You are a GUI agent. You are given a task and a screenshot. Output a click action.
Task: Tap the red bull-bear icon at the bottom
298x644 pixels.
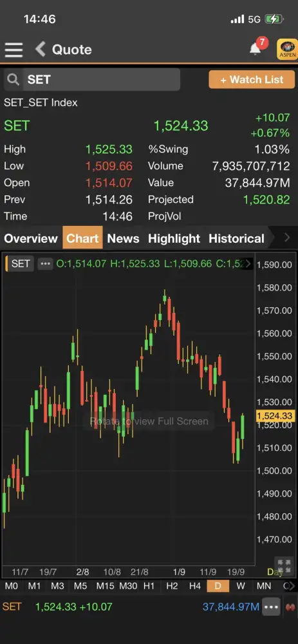tap(291, 607)
